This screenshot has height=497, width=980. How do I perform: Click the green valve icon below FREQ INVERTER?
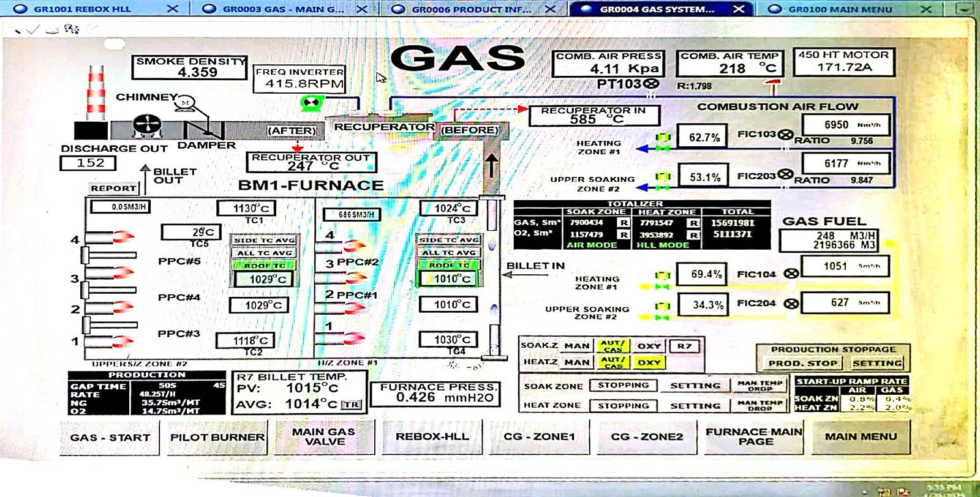311,103
